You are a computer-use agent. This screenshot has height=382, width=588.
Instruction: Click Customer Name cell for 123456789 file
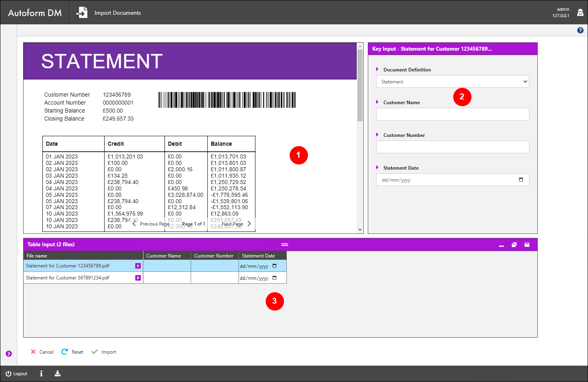(167, 266)
